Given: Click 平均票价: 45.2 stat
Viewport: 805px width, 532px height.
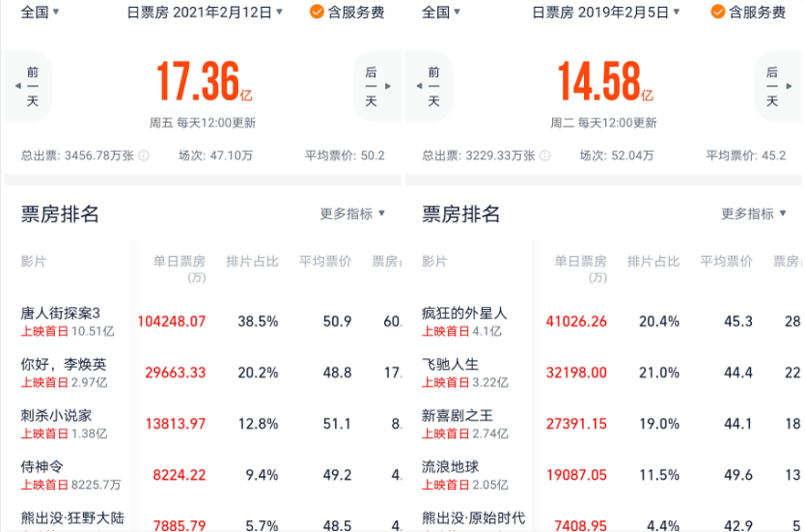Looking at the screenshot, I should [x=745, y=155].
